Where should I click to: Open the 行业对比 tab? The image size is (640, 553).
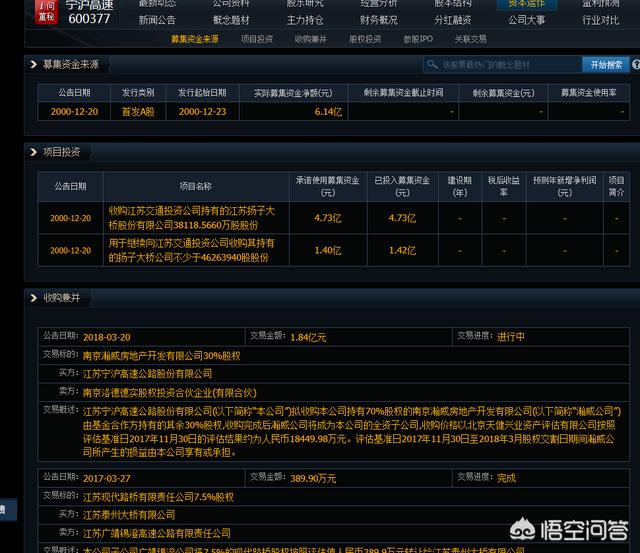600,20
